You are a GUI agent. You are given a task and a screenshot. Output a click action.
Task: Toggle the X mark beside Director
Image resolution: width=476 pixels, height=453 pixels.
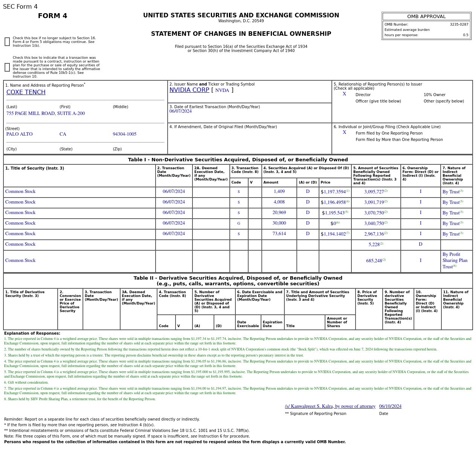[344, 94]
